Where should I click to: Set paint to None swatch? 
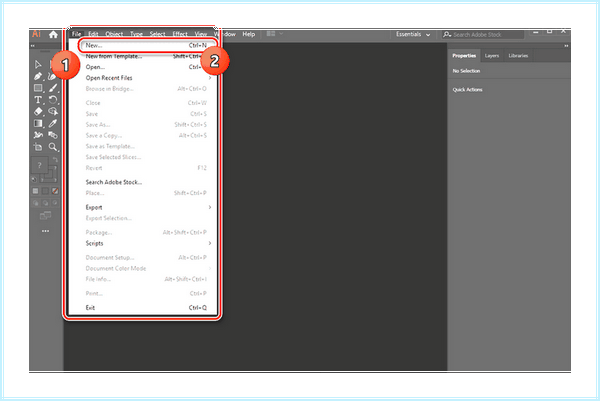[55, 191]
